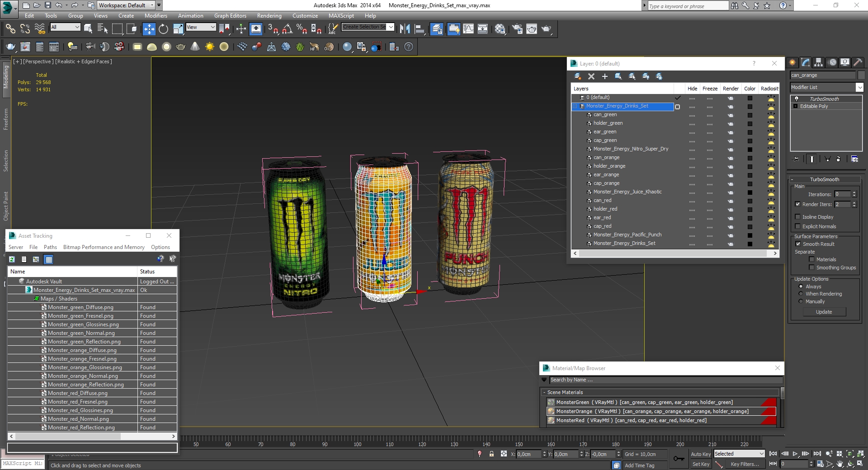Activate the Select and Rotate tool
This screenshot has height=470, width=868.
click(x=163, y=29)
